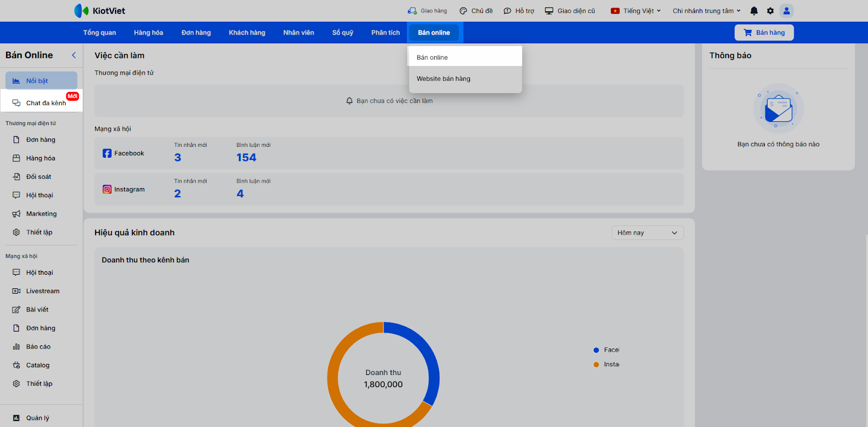Click the shopping cart icon on Bán hàng
Viewport: 868px width, 427px height.
[748, 33]
